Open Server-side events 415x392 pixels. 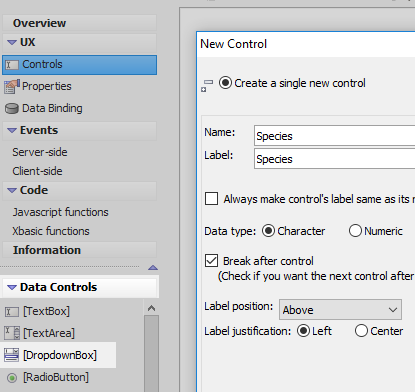(x=40, y=152)
